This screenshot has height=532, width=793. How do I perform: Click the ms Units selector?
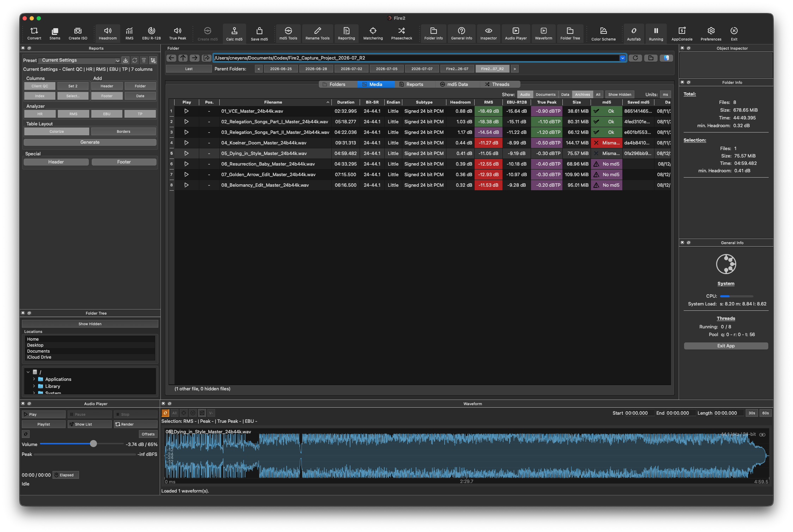(665, 94)
